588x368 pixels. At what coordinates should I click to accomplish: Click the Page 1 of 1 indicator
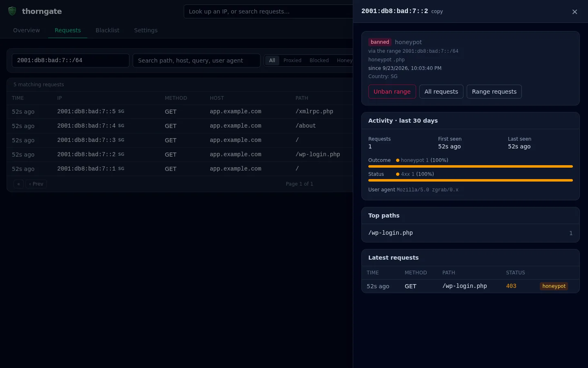coord(299,184)
